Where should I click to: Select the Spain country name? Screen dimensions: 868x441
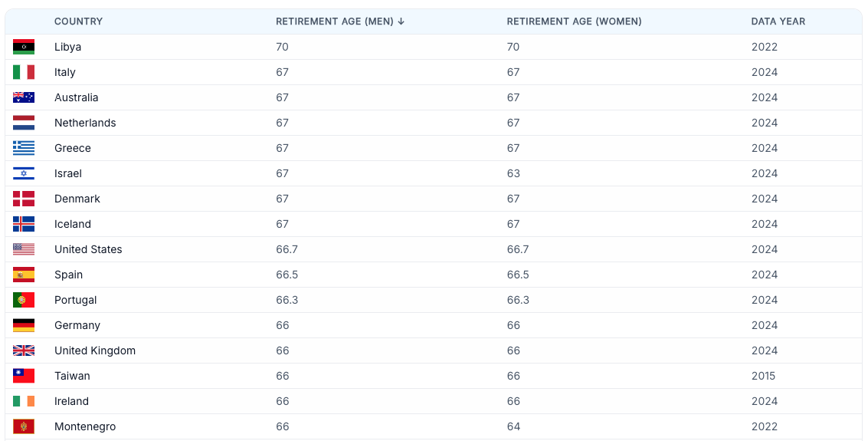click(x=68, y=275)
